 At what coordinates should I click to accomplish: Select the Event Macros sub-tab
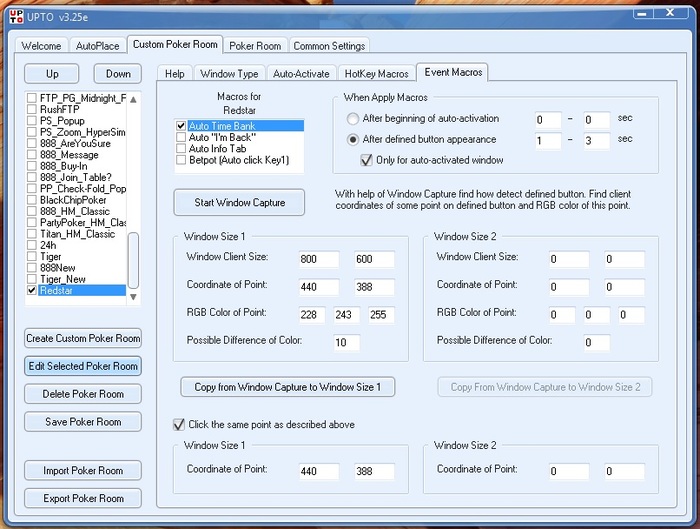(453, 72)
